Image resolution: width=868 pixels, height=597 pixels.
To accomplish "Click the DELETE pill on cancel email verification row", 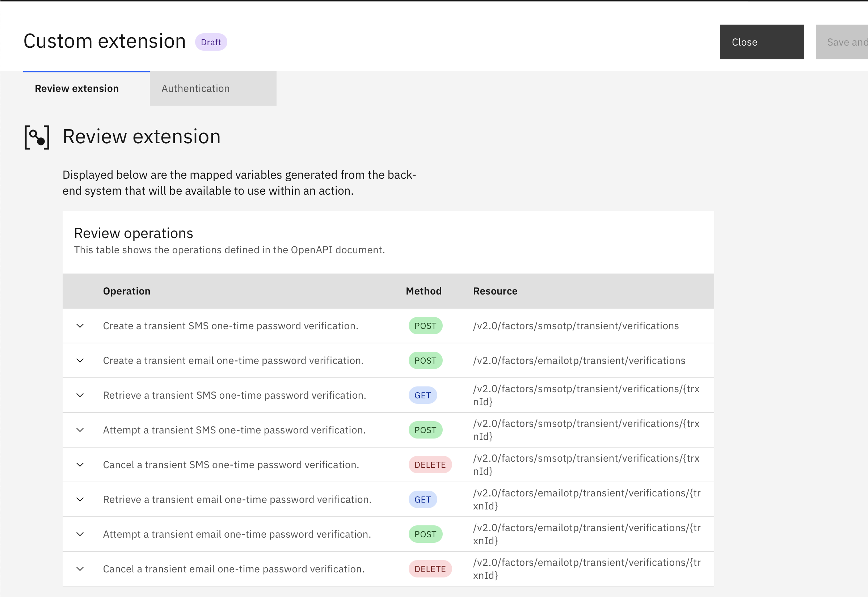I will 430,568.
